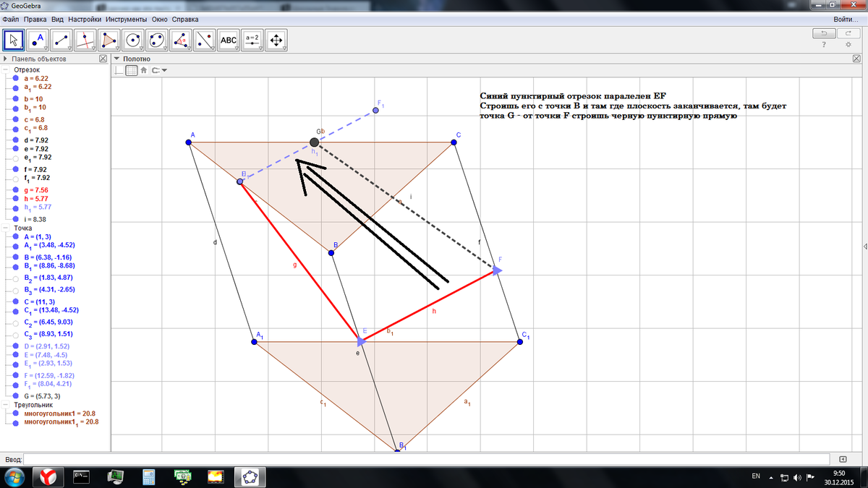
Task: Select the Angle measurement tool
Action: (180, 40)
